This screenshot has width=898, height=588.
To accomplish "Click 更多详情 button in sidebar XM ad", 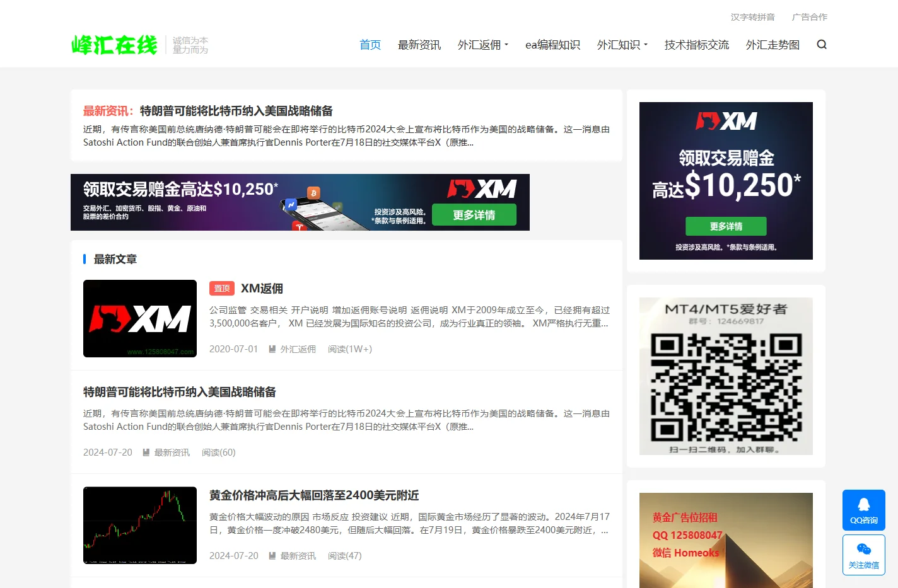I will [x=726, y=226].
